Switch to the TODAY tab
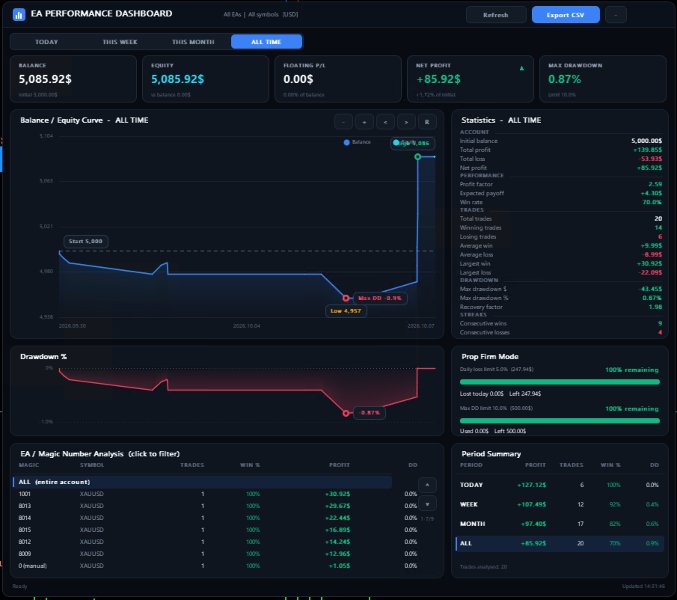Screen dimensions: 677x600 point(47,42)
